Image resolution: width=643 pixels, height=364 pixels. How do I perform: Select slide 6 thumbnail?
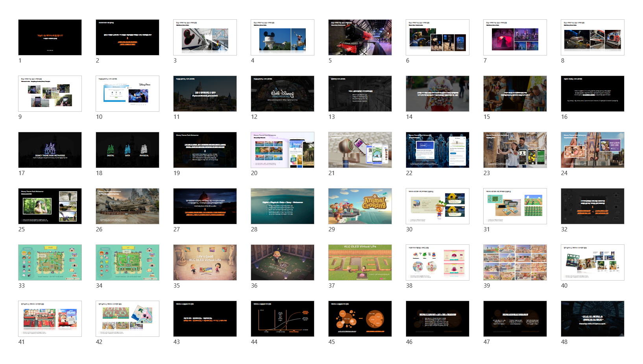pos(438,37)
